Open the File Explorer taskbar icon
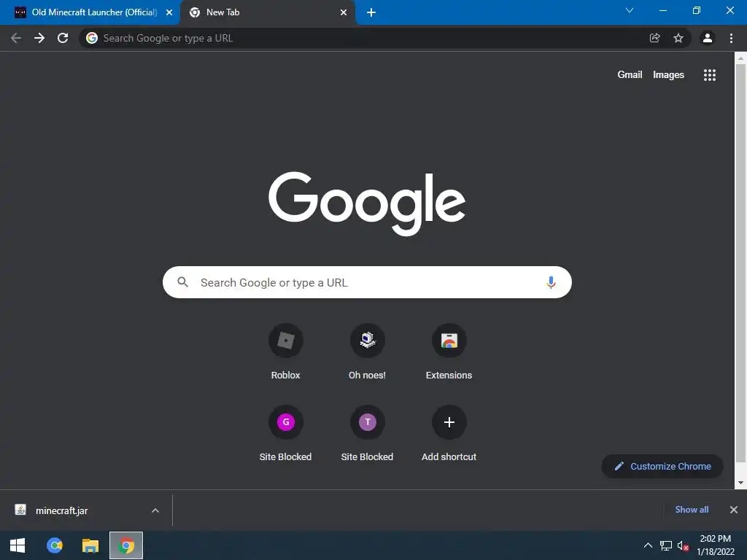The height and width of the screenshot is (560, 747). [x=90, y=545]
